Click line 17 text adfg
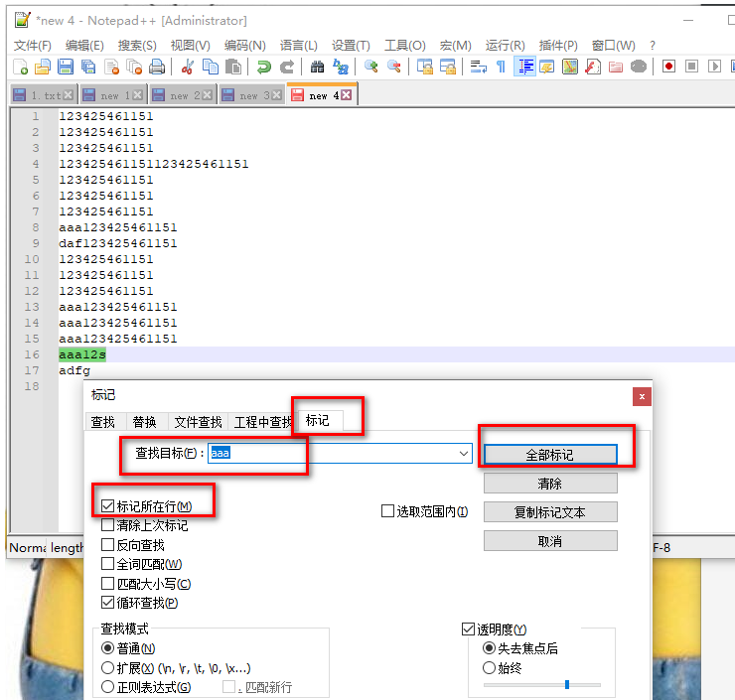The height and width of the screenshot is (700, 735). [x=74, y=370]
